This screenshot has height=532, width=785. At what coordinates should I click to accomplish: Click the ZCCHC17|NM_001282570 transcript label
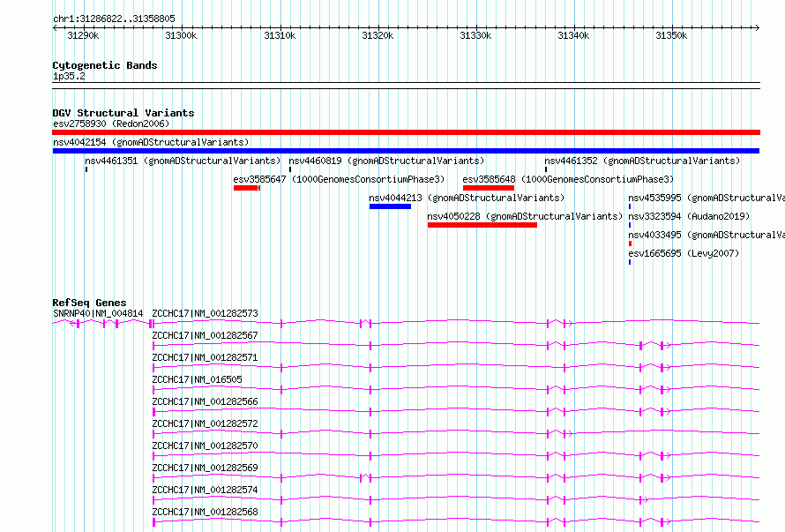pyautogui.click(x=206, y=446)
